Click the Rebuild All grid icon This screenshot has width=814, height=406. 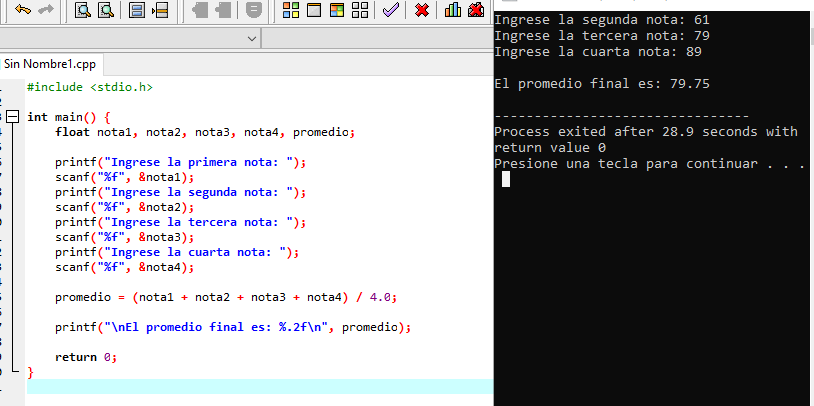click(360, 10)
